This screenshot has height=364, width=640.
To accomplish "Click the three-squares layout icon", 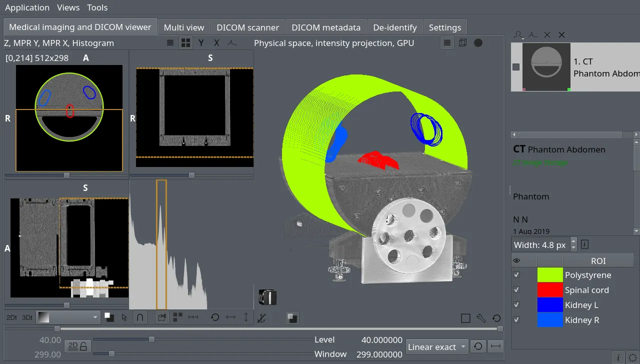I will (177, 317).
